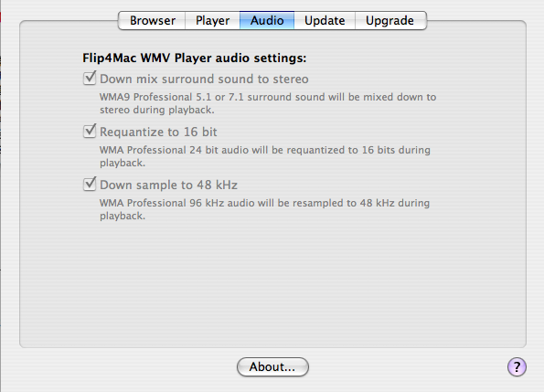Screen dimensions: 544x392
Task: Click the 96 kHz audio resampled description text
Action: point(265,209)
